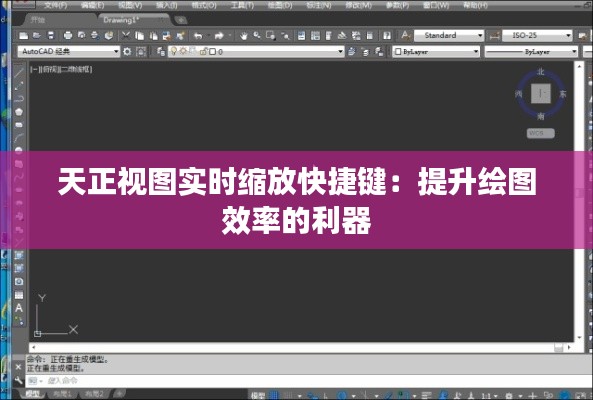Click the Undo arrow icon
The height and width of the screenshot is (400, 593).
[198, 36]
